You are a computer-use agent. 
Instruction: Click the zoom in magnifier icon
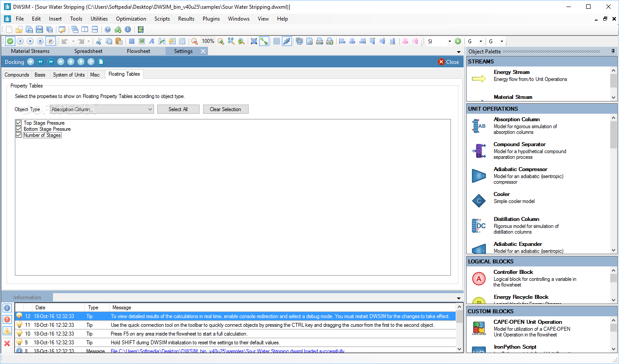point(221,41)
